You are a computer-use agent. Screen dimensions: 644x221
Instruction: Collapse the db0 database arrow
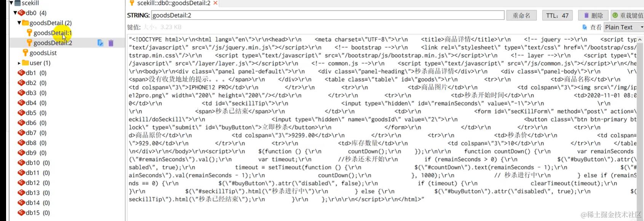point(15,13)
